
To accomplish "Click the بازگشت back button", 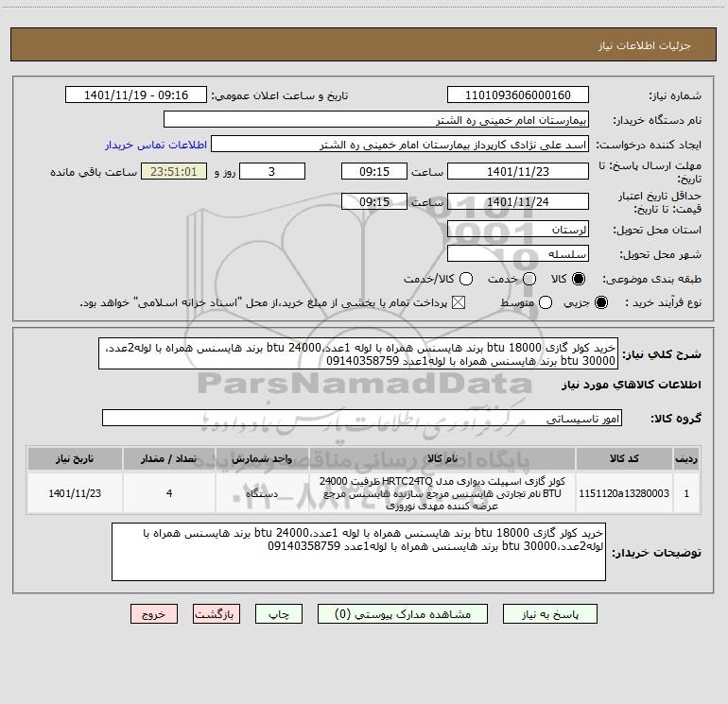I will (x=217, y=614).
